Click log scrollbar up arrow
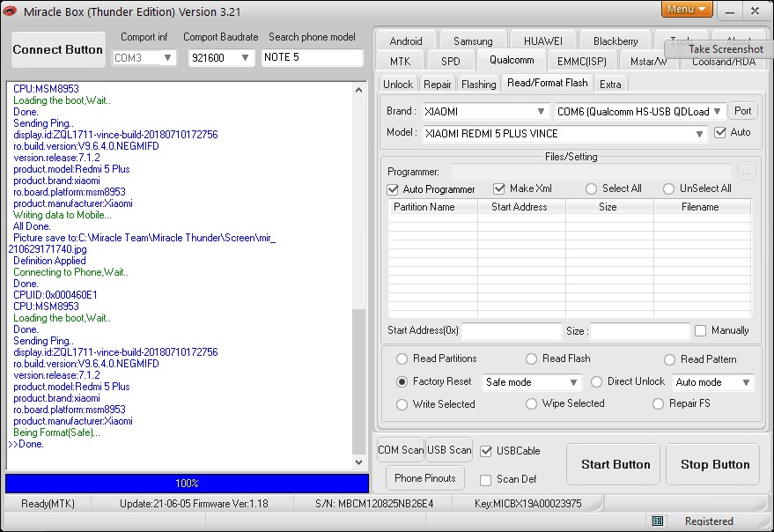Screen dimensions: 774x532 point(359,90)
